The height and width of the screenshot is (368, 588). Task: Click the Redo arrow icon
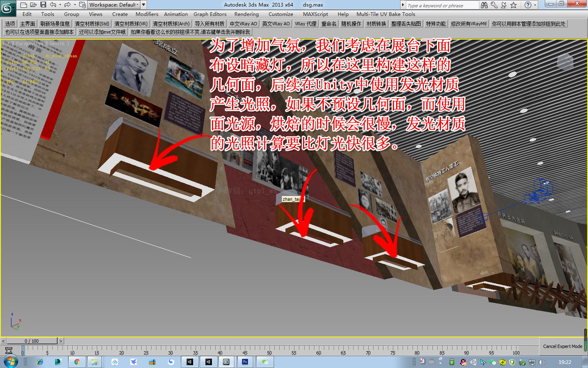68,5
